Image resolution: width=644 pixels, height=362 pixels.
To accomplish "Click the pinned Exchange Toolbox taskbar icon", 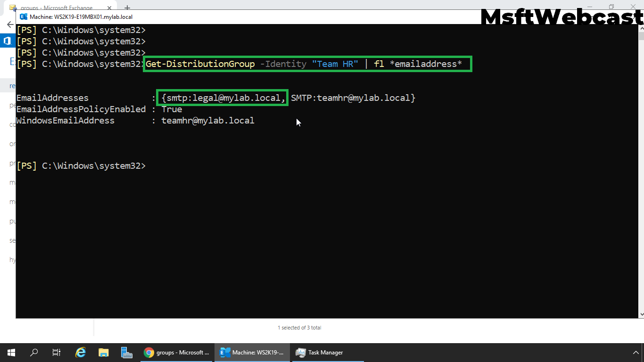I will coord(126,352).
